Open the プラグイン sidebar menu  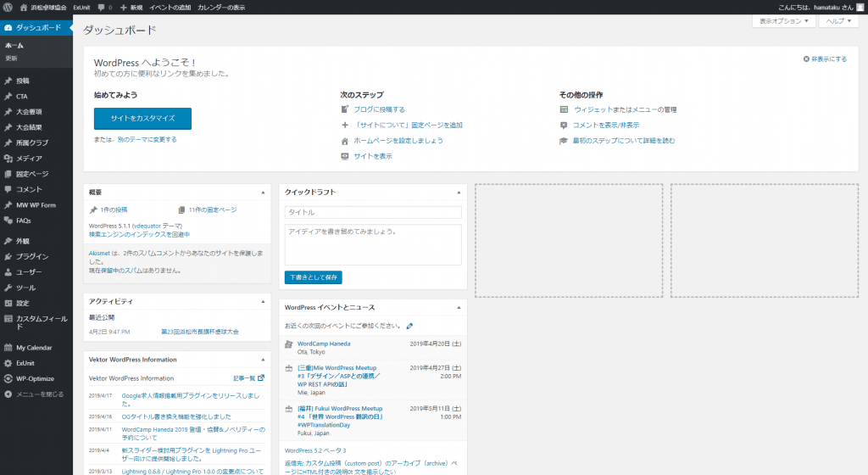click(32, 256)
